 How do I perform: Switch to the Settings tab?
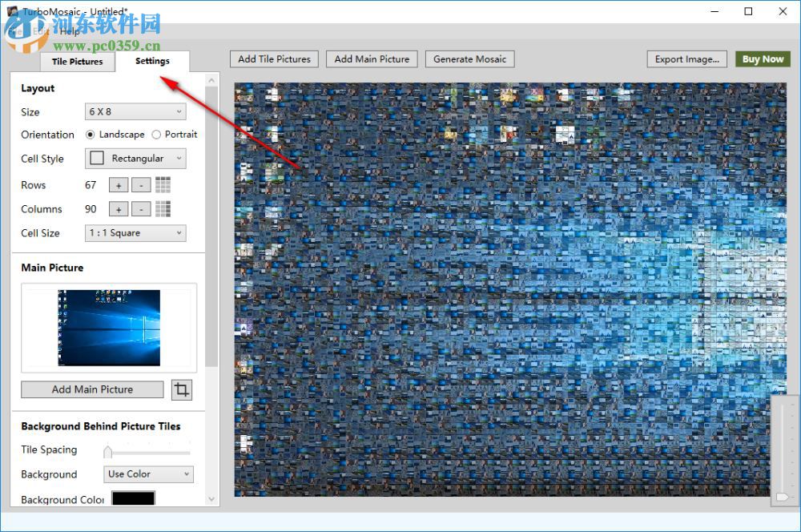[x=152, y=61]
